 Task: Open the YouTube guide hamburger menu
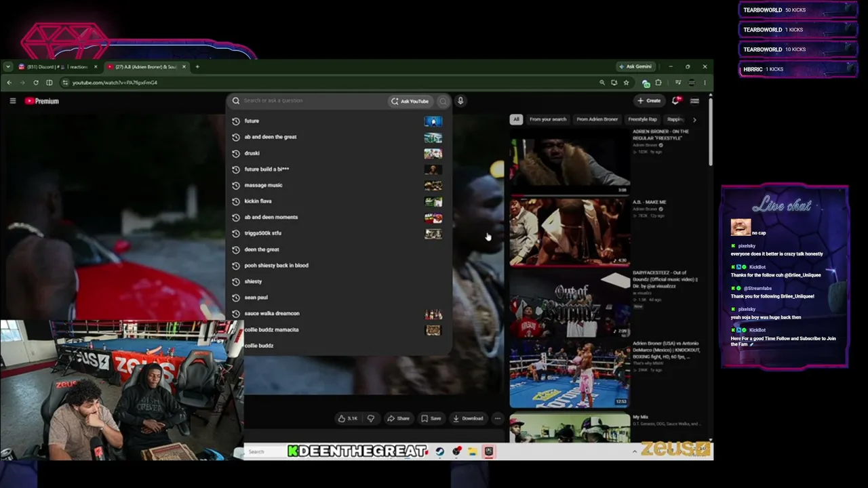(12, 101)
